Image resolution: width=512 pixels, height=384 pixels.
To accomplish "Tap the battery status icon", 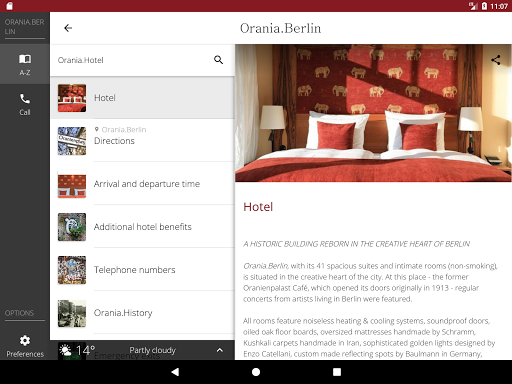I will (484, 6).
